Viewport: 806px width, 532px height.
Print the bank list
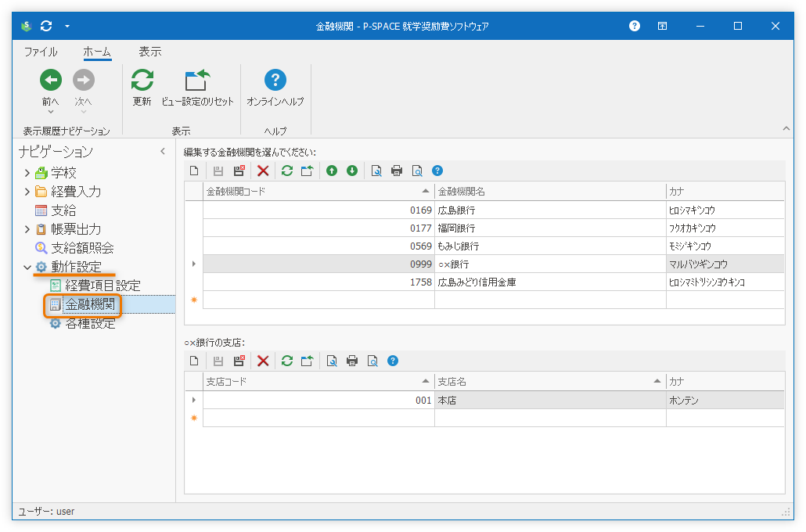coord(397,171)
